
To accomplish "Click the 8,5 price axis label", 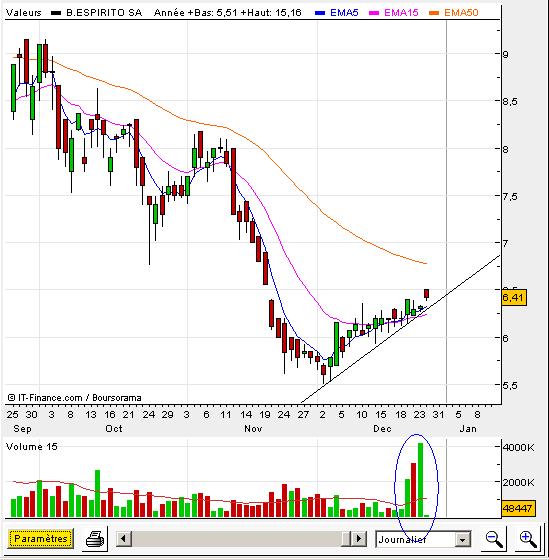I will [511, 101].
